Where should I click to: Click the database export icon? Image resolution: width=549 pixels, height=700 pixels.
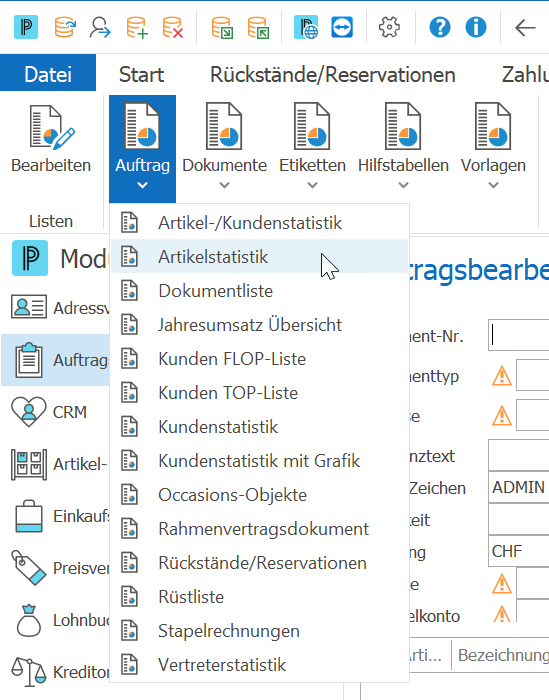258,27
